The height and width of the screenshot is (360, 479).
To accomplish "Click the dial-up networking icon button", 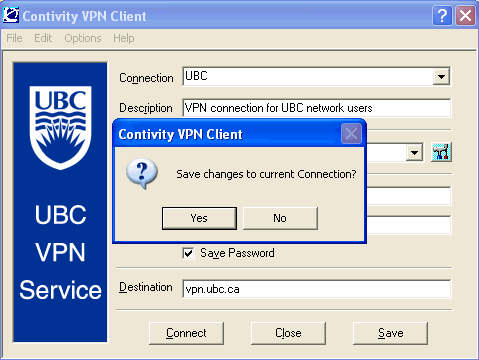I will click(441, 152).
